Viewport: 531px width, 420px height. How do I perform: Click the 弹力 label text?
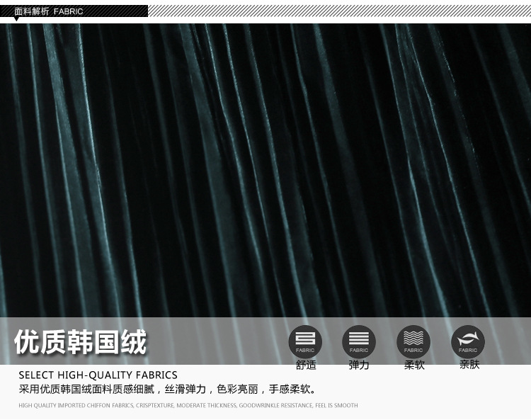tap(359, 365)
